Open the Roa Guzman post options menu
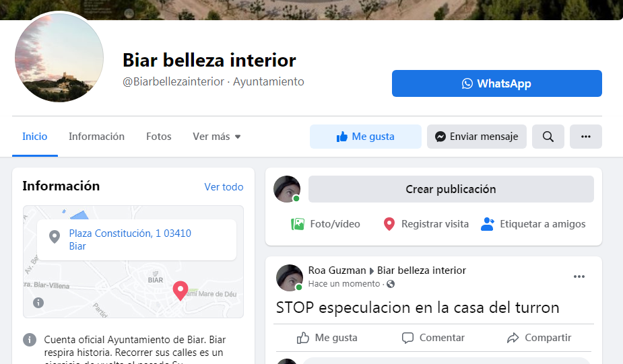 click(579, 277)
